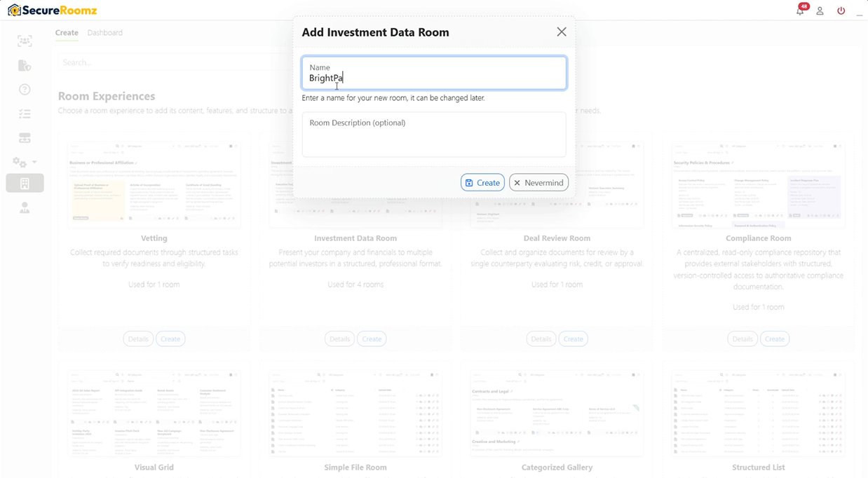The height and width of the screenshot is (478, 868).
Task: Open the secured document shield sidebar icon
Action: (x=25, y=65)
